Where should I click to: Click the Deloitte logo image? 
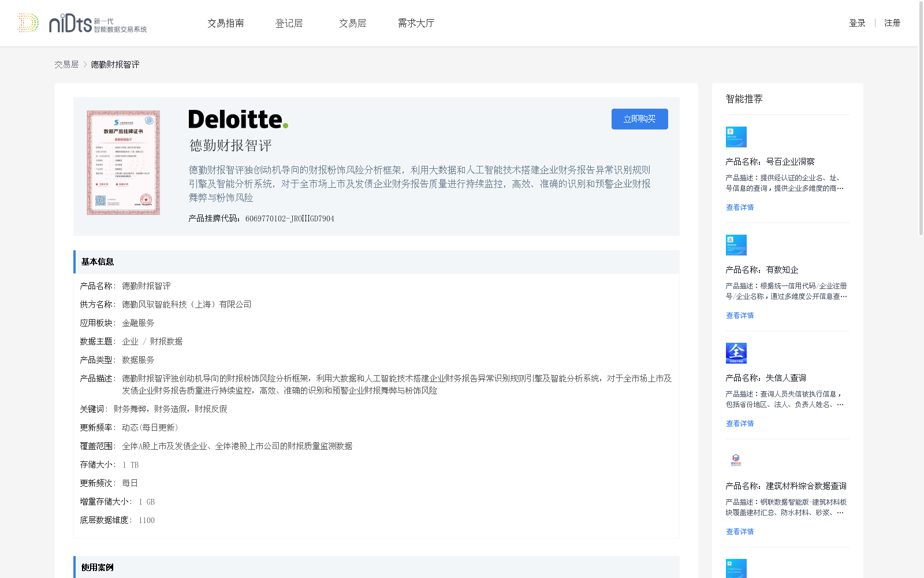click(x=238, y=119)
